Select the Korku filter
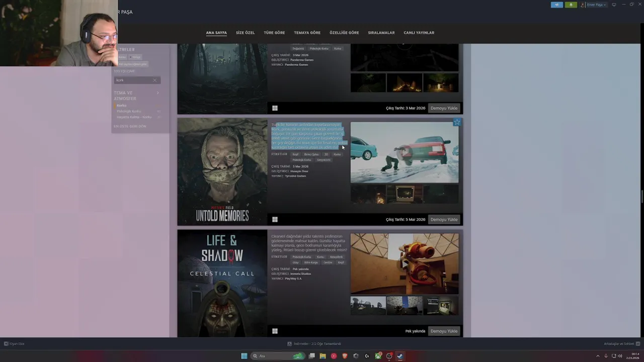This screenshot has width=644, height=362. pyautogui.click(x=121, y=106)
